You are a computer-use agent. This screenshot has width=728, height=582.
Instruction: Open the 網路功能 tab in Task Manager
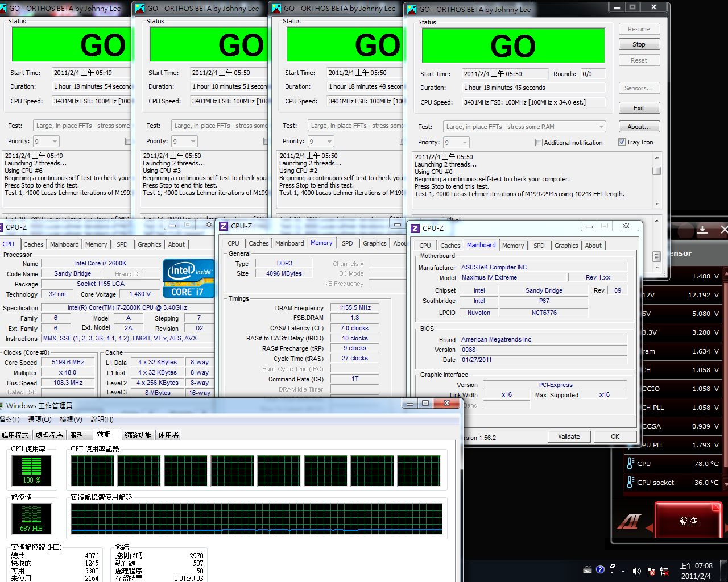click(138, 435)
